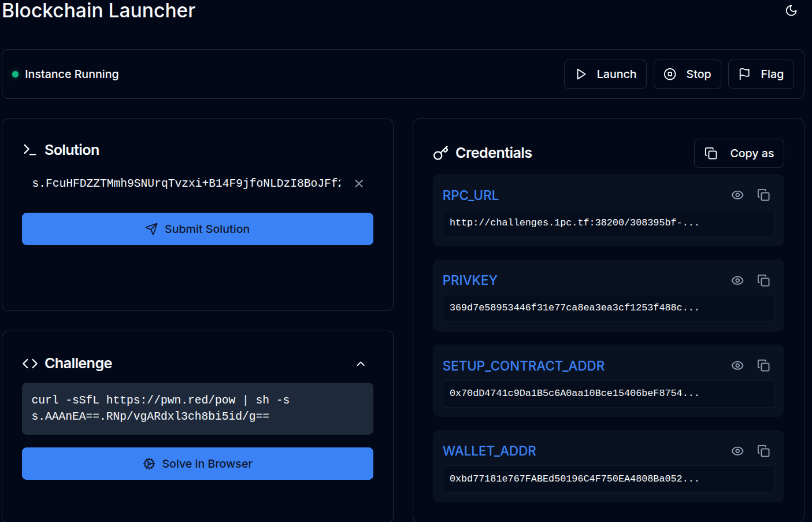Toggle dark mode with the moon icon
The width and height of the screenshot is (812, 522).
791,10
